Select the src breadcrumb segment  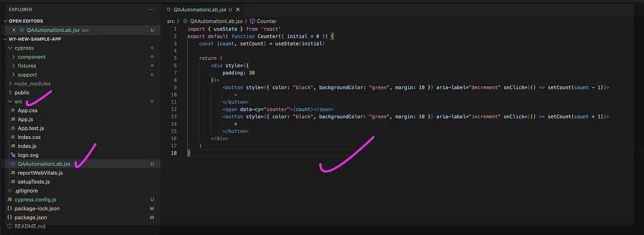coord(171,21)
